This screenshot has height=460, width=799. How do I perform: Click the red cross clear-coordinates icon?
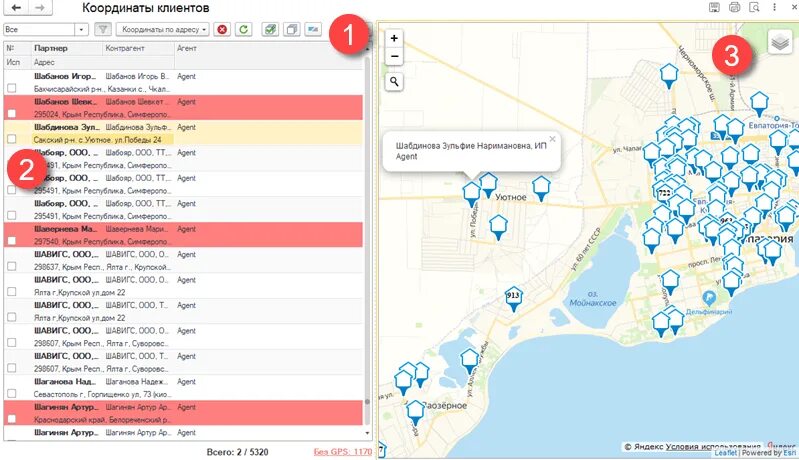coord(222,30)
